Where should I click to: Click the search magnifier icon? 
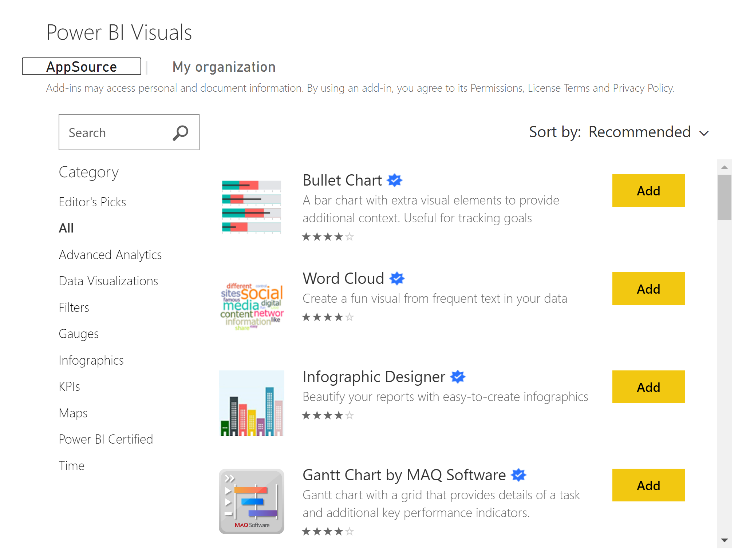180,133
